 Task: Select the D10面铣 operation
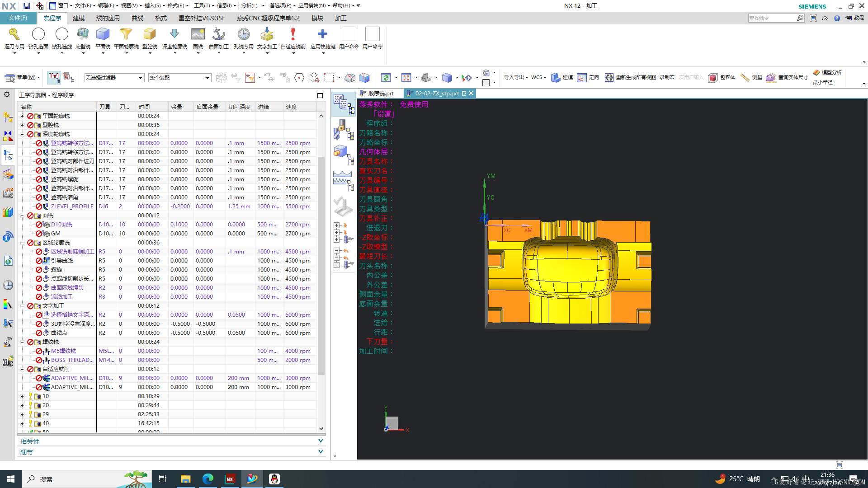pos(61,225)
